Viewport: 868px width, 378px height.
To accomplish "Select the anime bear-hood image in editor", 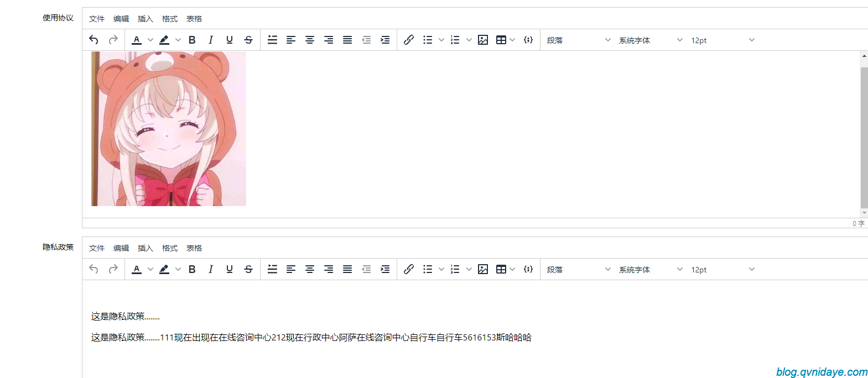I will click(169, 129).
